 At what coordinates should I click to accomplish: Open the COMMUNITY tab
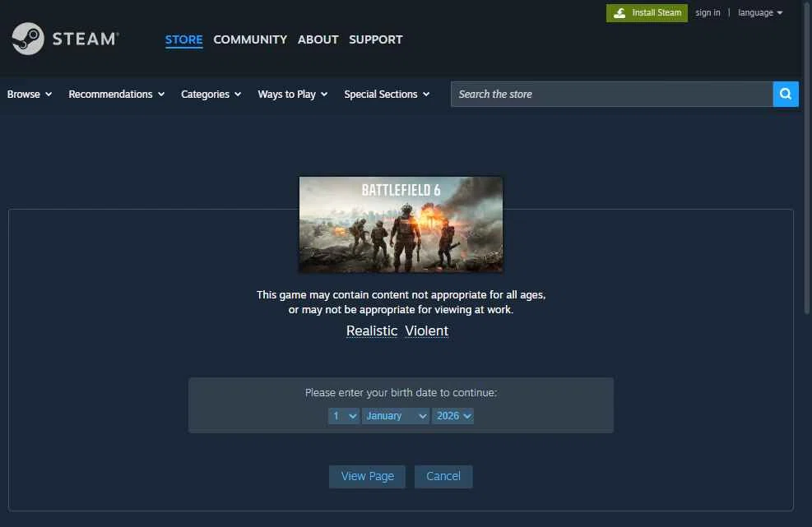pos(250,39)
